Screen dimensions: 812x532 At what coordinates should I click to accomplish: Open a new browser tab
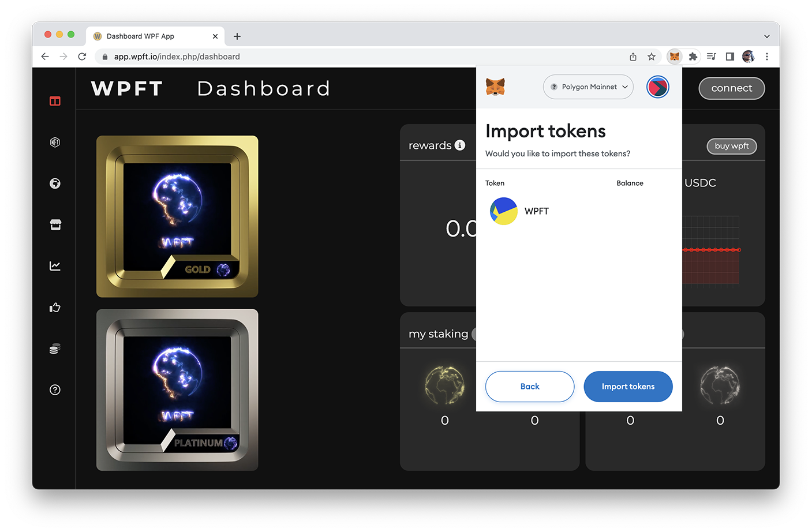[x=237, y=36]
